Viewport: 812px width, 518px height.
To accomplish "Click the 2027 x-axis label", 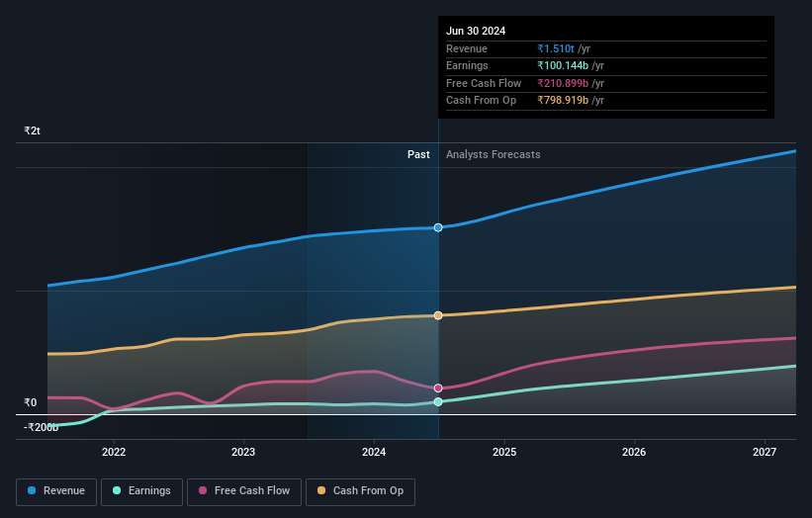I will (x=765, y=452).
